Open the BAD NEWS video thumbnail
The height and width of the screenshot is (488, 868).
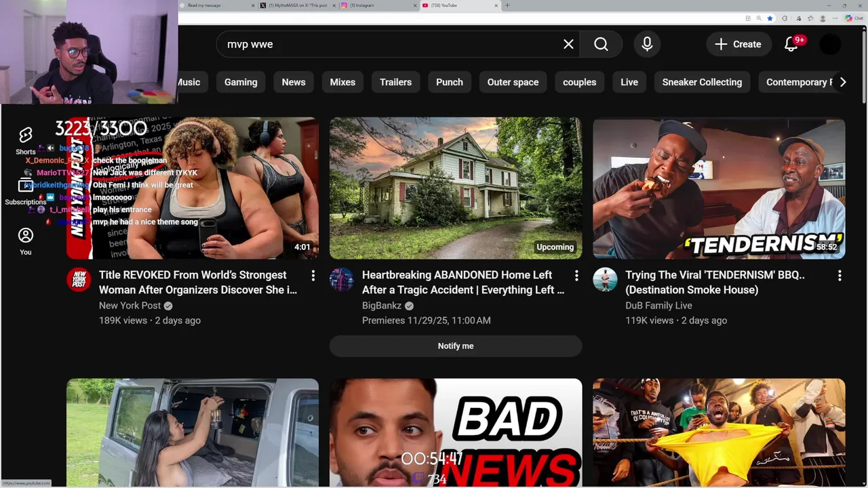456,433
